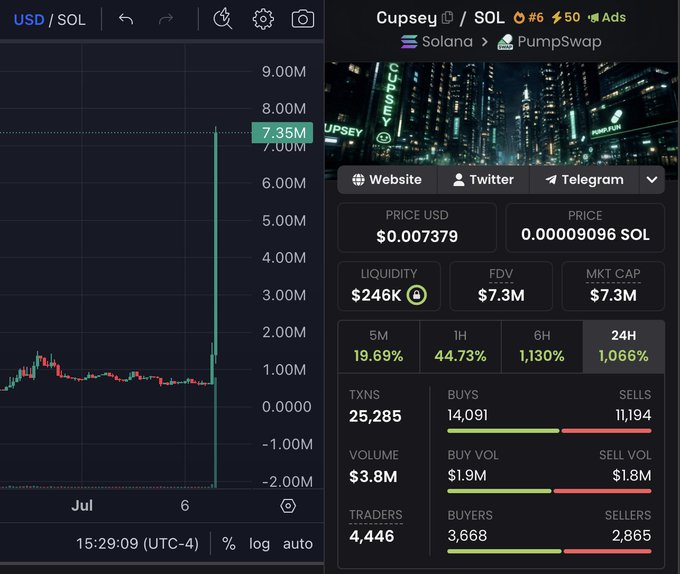680x574 pixels.
Task: Click the BUY VOL $1.9M value
Action: pos(467,475)
